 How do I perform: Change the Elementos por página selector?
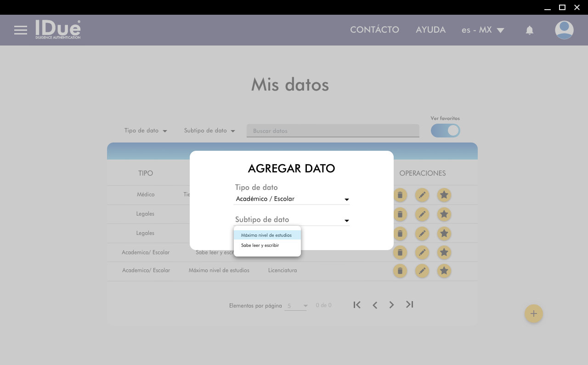295,306
